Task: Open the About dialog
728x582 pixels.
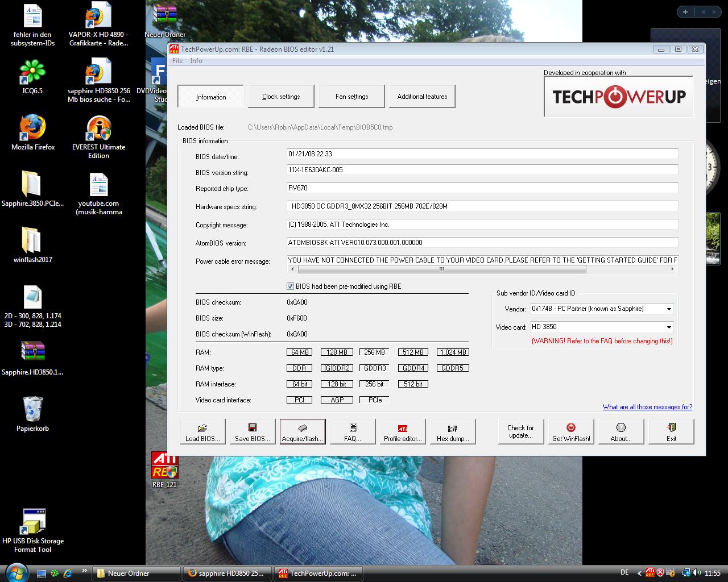Action: tap(621, 432)
